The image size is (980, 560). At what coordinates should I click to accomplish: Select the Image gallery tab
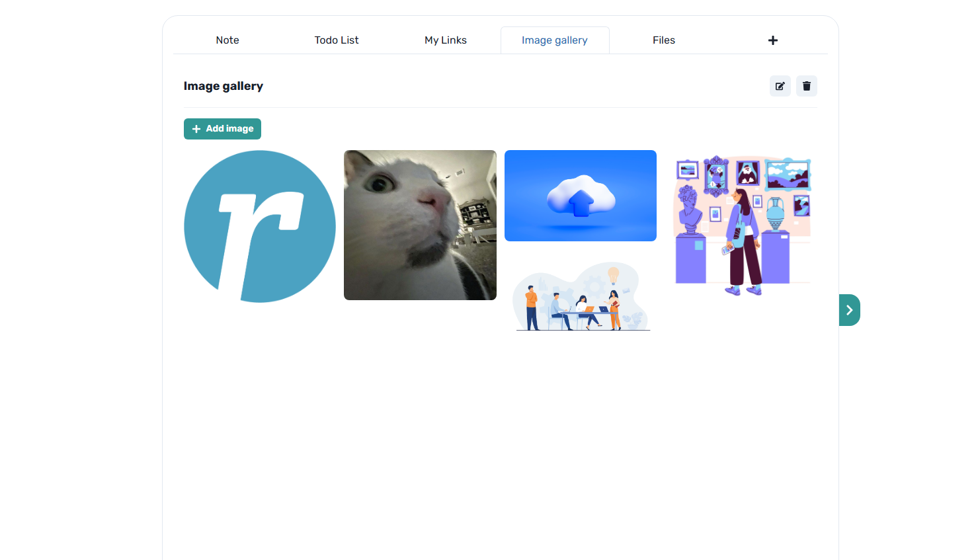(x=555, y=40)
